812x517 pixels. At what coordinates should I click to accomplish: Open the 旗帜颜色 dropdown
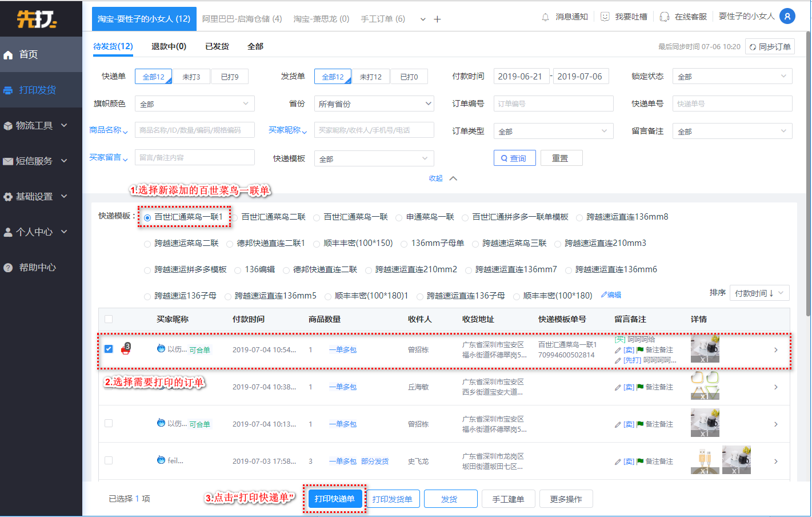pyautogui.click(x=195, y=104)
